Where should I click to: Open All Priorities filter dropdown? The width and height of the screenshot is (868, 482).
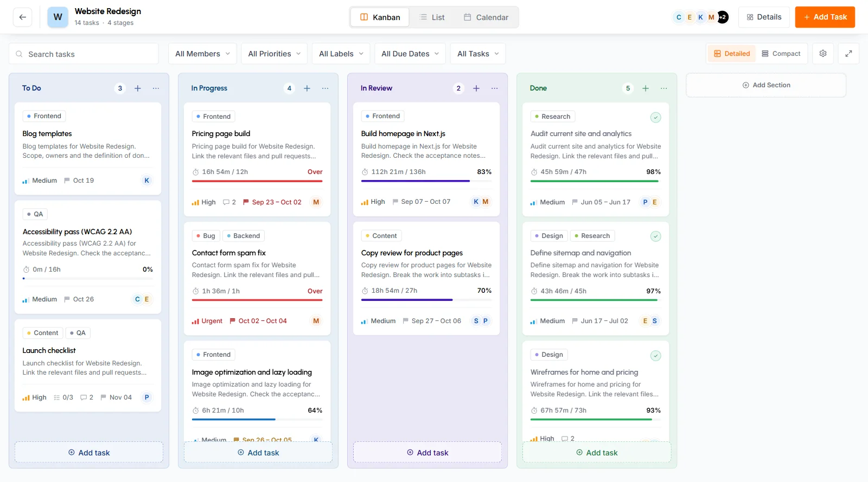point(275,54)
